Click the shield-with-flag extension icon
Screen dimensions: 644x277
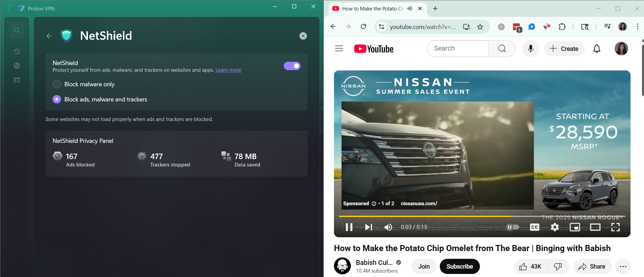pos(547,27)
